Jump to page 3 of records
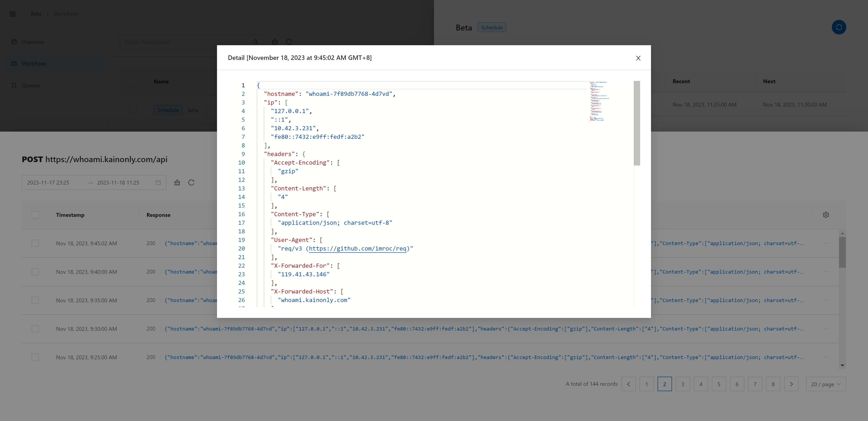The height and width of the screenshot is (421, 868). pyautogui.click(x=683, y=384)
